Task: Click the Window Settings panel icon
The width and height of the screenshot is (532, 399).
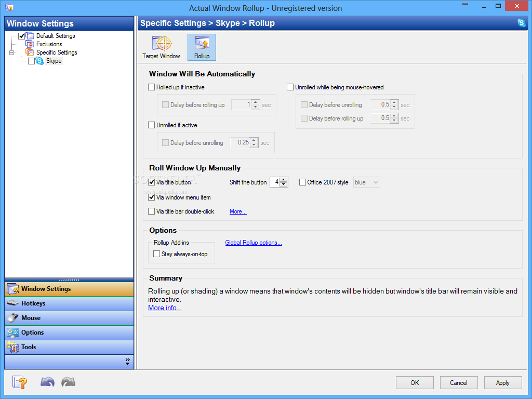Action: pyautogui.click(x=13, y=289)
